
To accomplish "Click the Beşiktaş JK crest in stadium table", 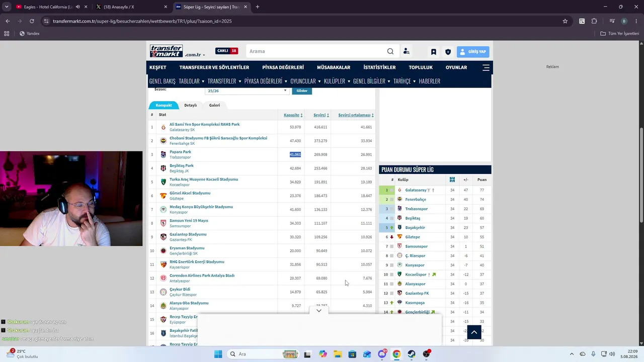I will (163, 168).
